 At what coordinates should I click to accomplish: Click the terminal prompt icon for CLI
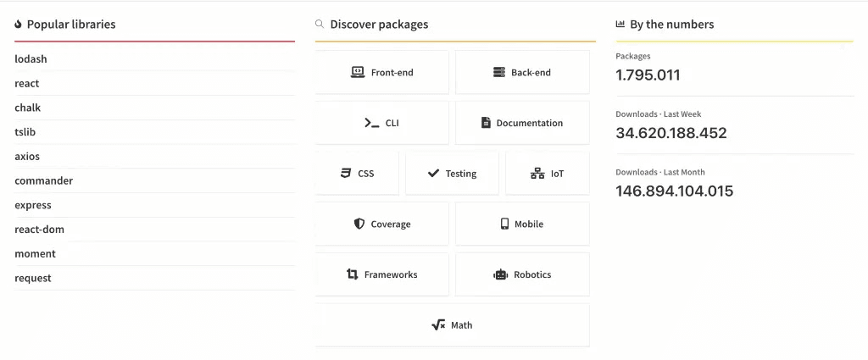[372, 123]
